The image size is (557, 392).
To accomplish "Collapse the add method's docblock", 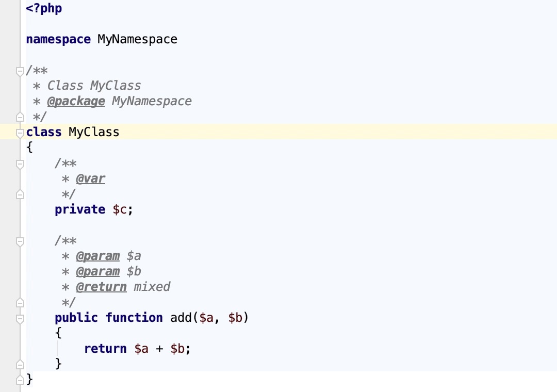I will [20, 240].
